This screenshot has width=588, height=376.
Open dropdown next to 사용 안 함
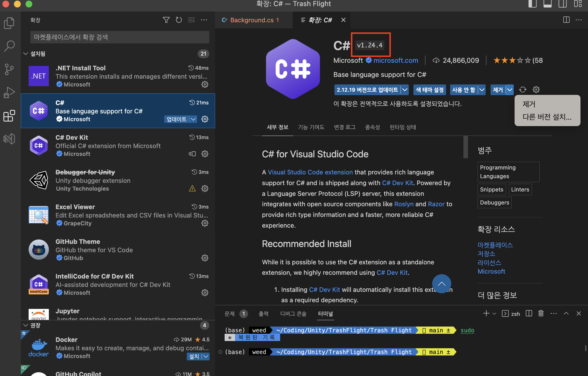[x=482, y=90]
